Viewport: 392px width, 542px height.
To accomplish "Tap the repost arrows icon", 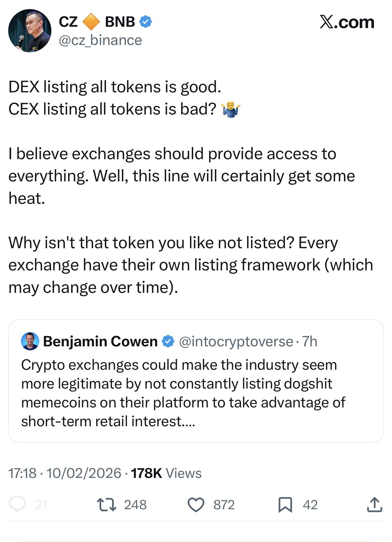I will [106, 505].
